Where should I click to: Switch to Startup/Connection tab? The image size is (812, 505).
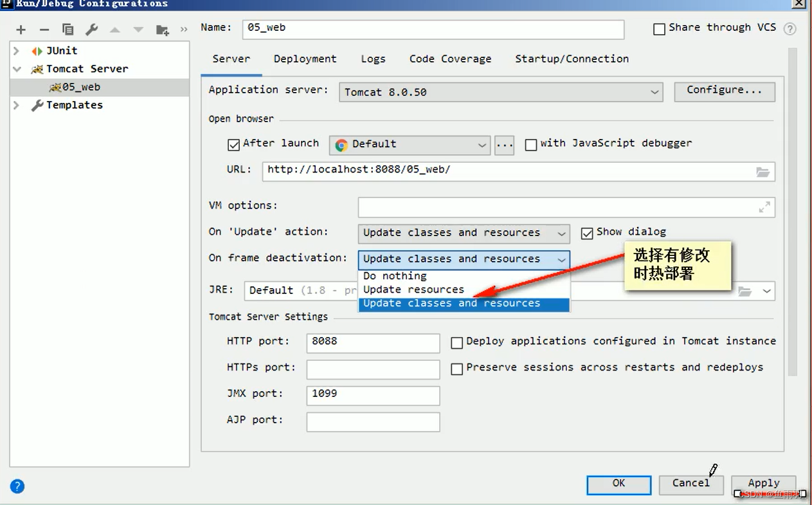tap(572, 59)
